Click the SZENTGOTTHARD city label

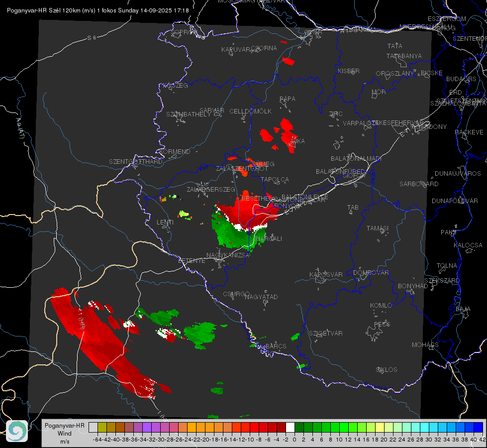(x=136, y=162)
